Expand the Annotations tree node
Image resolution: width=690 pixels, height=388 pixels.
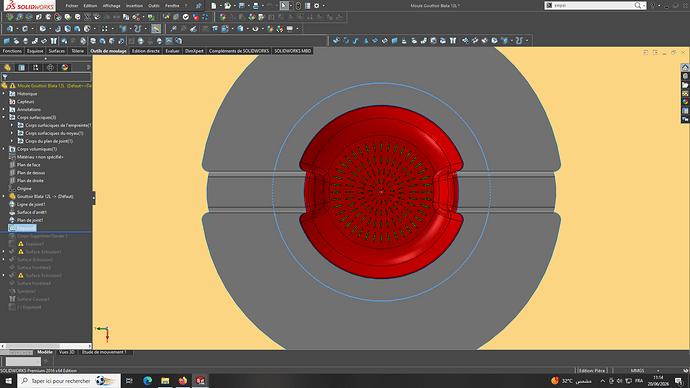(x=4, y=110)
